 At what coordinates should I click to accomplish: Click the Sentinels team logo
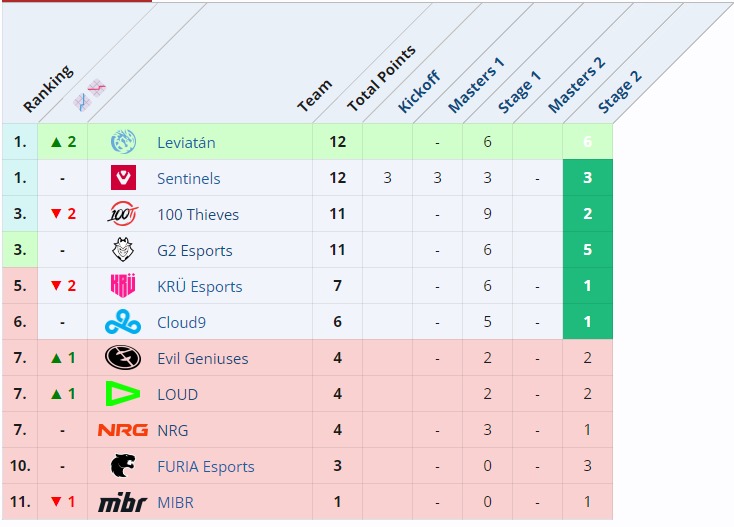click(123, 178)
